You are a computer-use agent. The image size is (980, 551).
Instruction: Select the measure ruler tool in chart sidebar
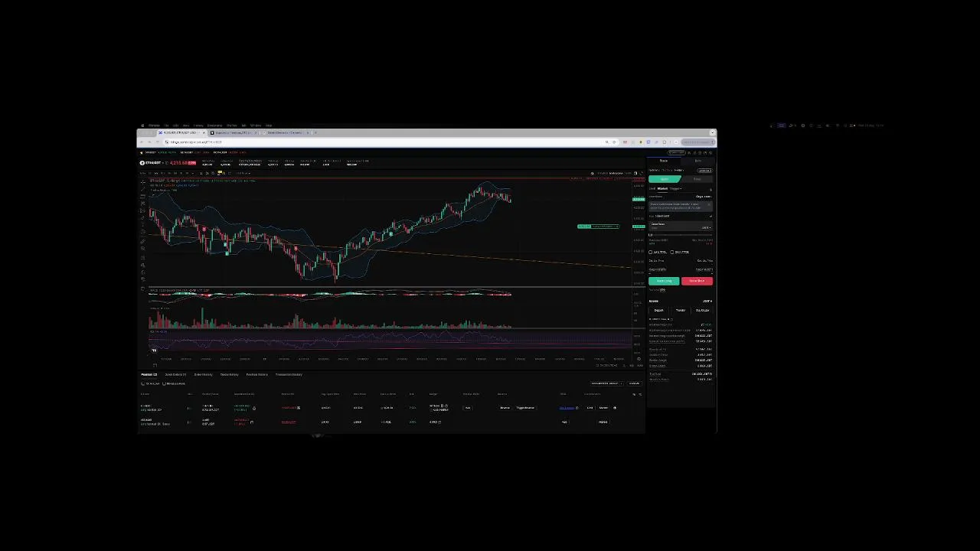[143, 242]
